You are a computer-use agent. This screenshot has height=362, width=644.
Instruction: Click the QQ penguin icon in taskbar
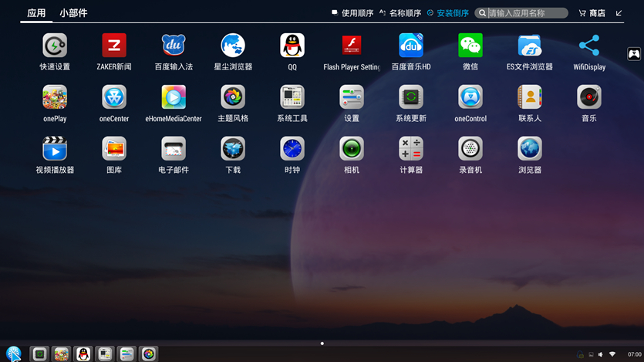83,354
